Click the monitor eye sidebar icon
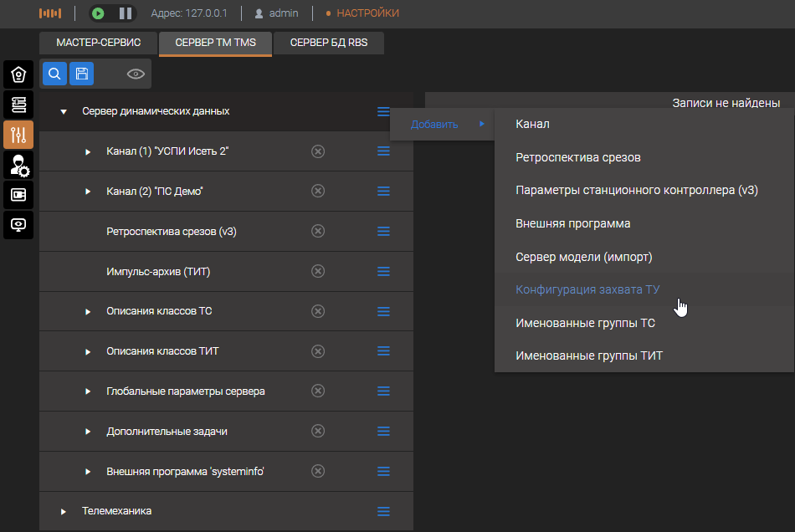This screenshot has width=795, height=532. point(18,224)
